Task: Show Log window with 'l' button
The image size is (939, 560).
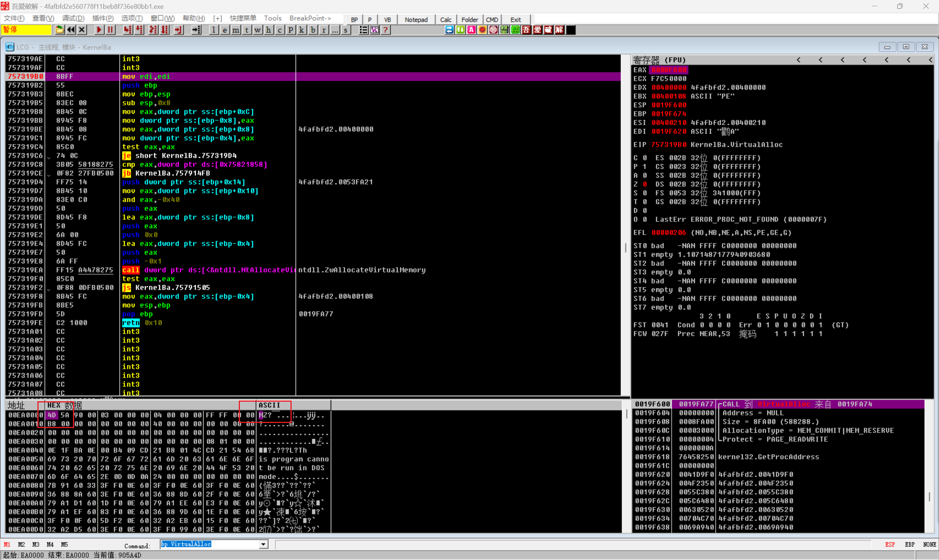Action: coord(214,30)
